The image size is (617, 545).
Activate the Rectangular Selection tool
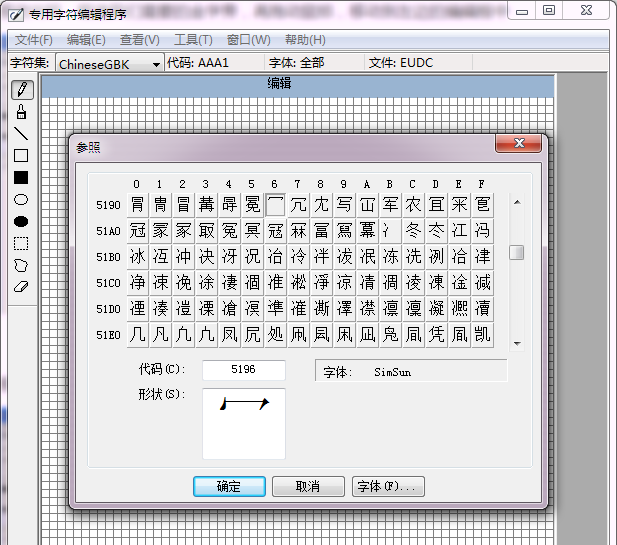21,244
